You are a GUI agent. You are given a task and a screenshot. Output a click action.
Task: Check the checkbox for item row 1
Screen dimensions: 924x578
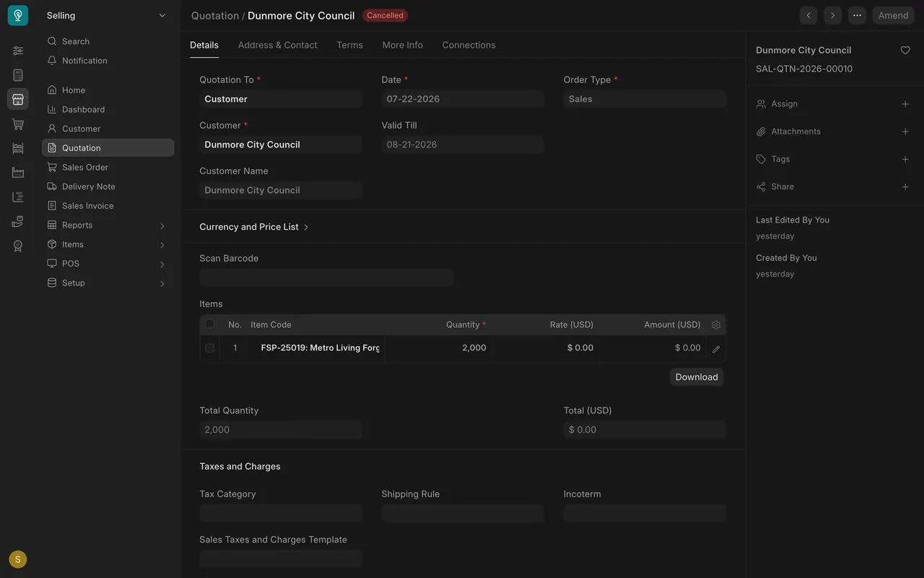click(x=210, y=348)
